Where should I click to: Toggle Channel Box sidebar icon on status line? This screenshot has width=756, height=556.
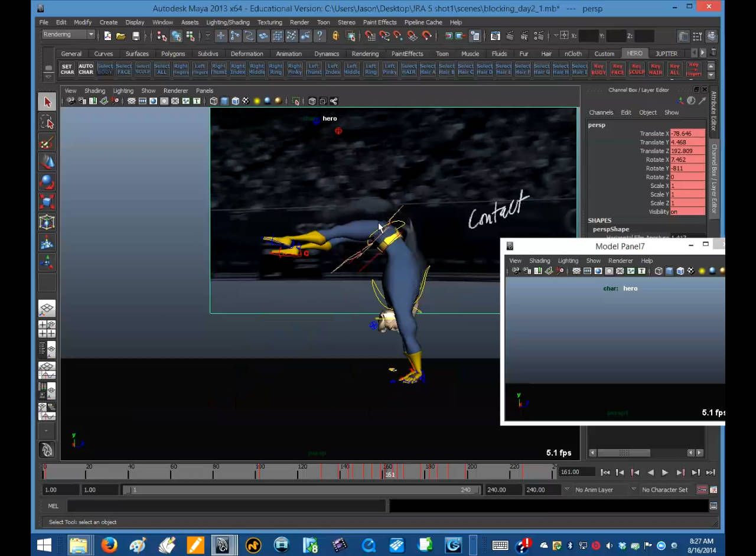tap(711, 36)
